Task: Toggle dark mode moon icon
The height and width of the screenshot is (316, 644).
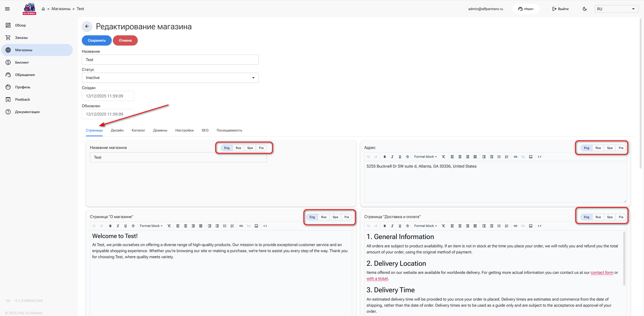Action: tap(584, 9)
